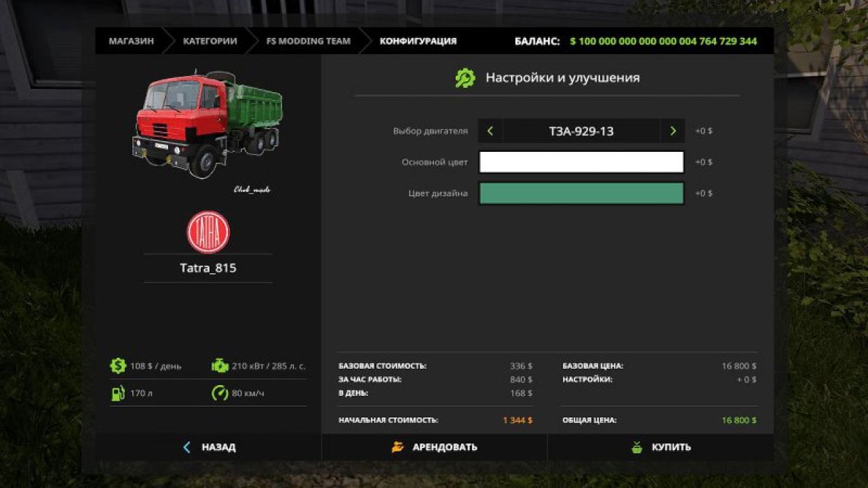This screenshot has width=868, height=488.
Task: Click the Настройки и улучшения heading
Action: tap(562, 78)
